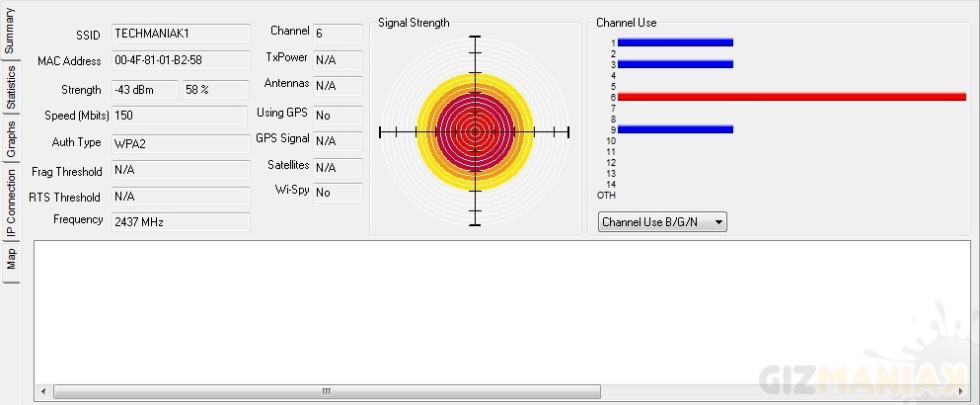Click the Wi-Spy value field
Image resolution: width=980 pixels, height=405 pixels.
[338, 193]
